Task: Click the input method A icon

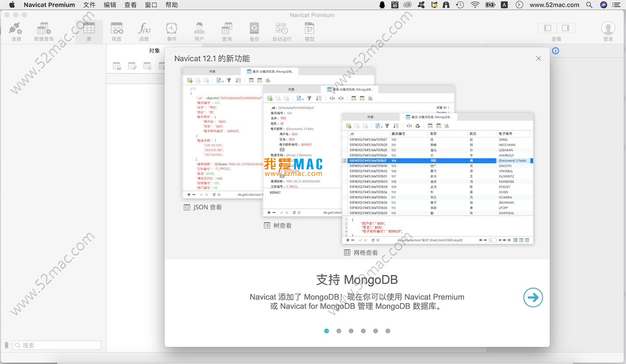Action: click(x=504, y=5)
